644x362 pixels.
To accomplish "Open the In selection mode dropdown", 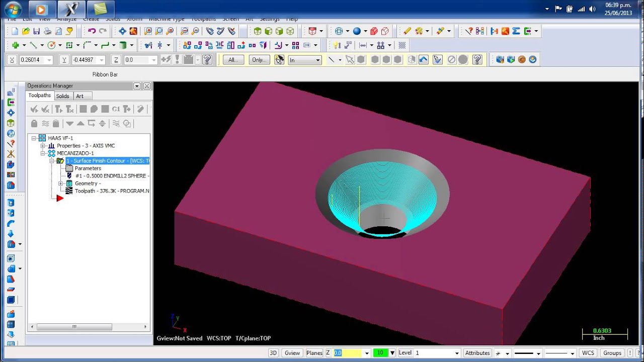I will click(x=317, y=60).
